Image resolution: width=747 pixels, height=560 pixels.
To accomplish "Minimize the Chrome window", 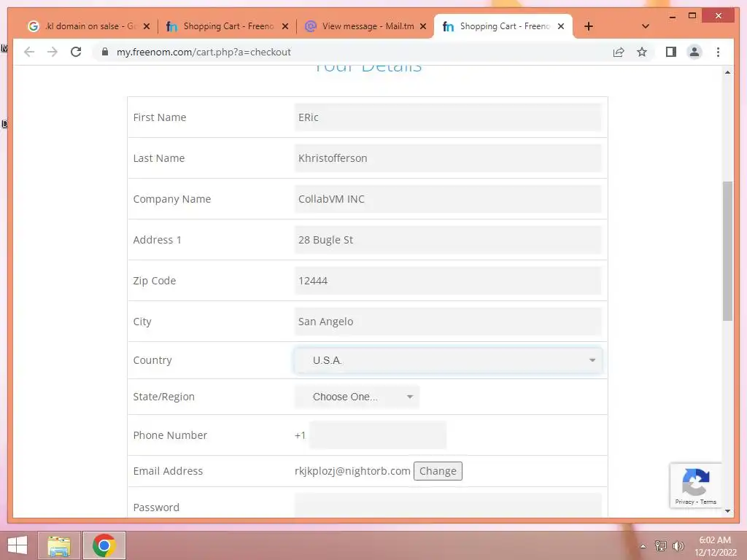I will click(x=672, y=16).
